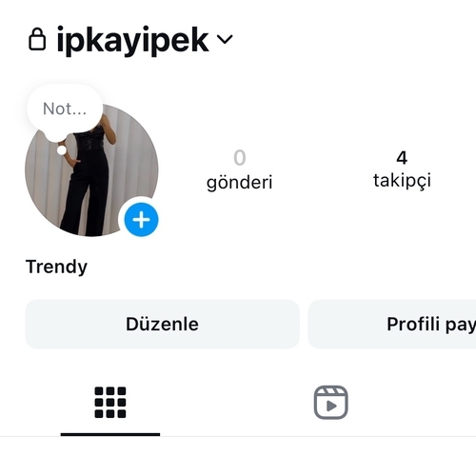
Task: Select the number 0 posts count
Action: tap(240, 158)
